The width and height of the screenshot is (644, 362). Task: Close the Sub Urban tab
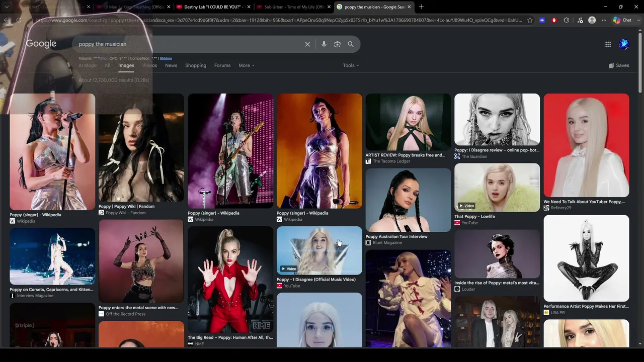tap(329, 7)
